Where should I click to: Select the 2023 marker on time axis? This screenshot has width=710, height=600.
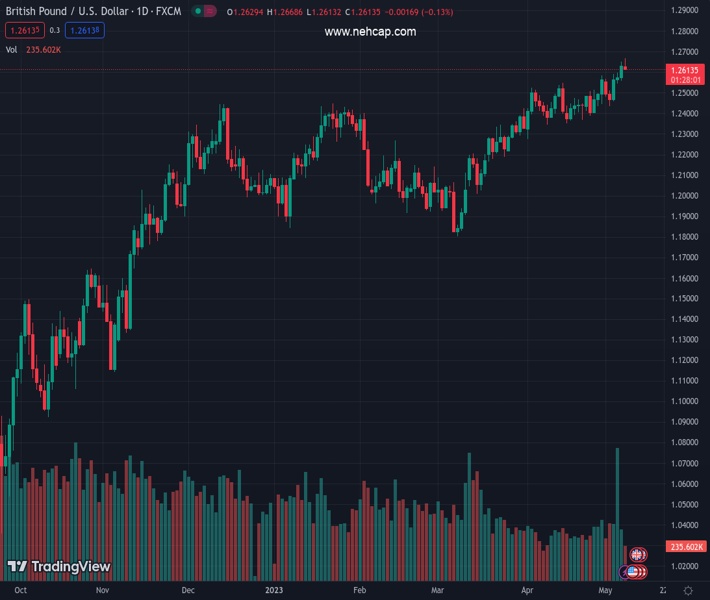click(274, 591)
